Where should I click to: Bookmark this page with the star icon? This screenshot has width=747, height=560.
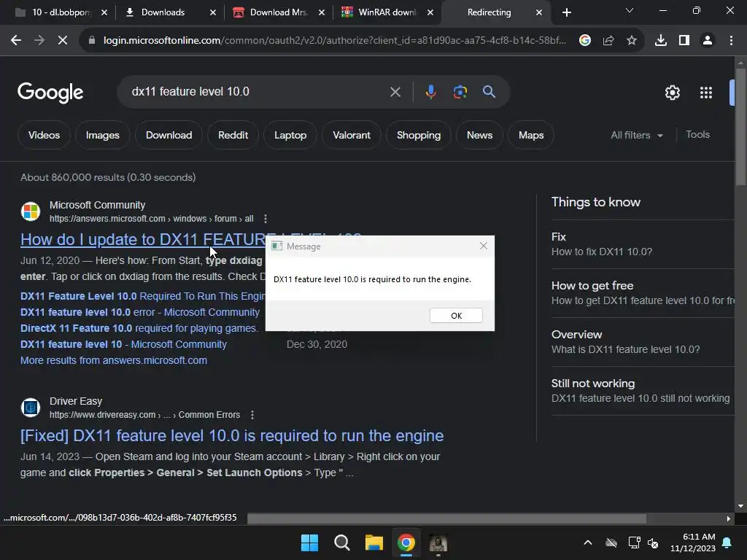(x=632, y=41)
